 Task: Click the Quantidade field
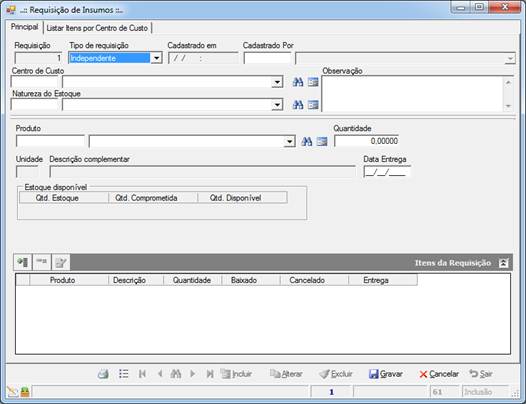pos(367,141)
